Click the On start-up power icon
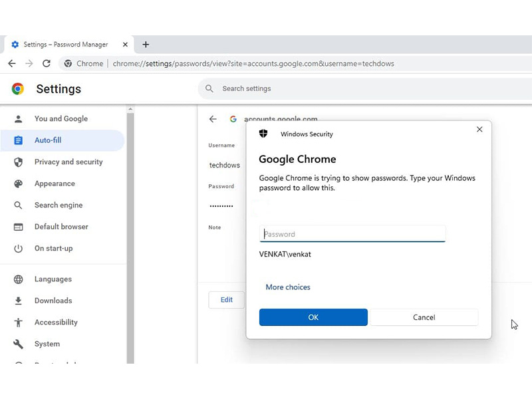 click(x=19, y=248)
